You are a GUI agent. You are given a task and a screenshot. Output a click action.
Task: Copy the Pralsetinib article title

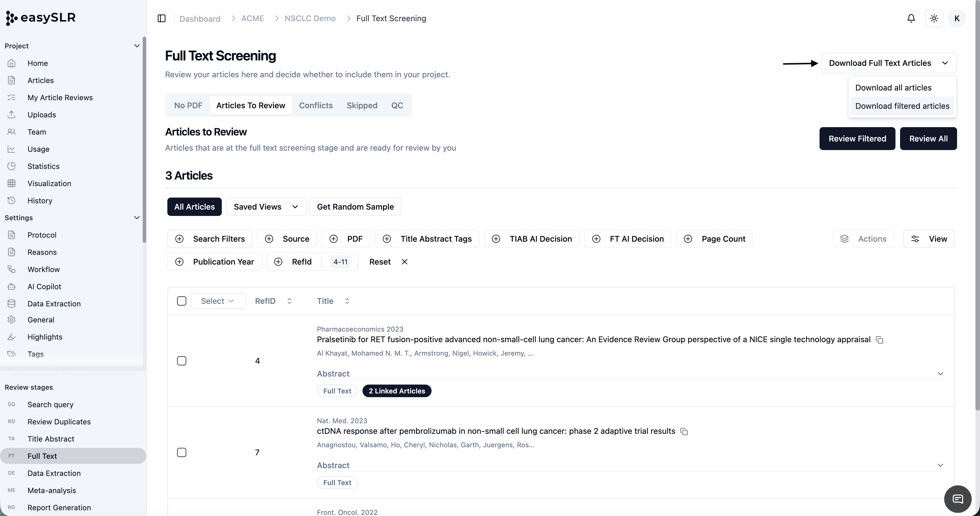879,340
